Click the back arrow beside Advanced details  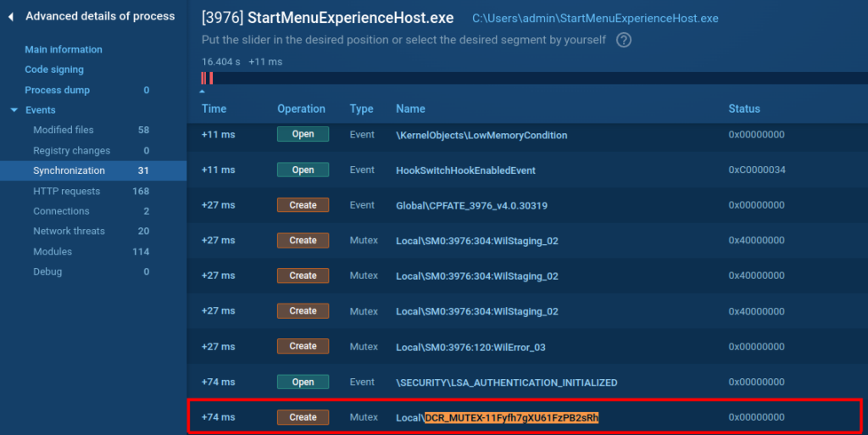pos(10,16)
